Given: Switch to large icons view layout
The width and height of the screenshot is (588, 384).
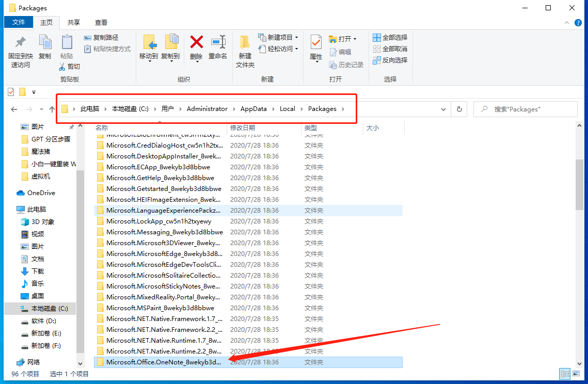Looking at the screenshot, I should pyautogui.click(x=576, y=374).
